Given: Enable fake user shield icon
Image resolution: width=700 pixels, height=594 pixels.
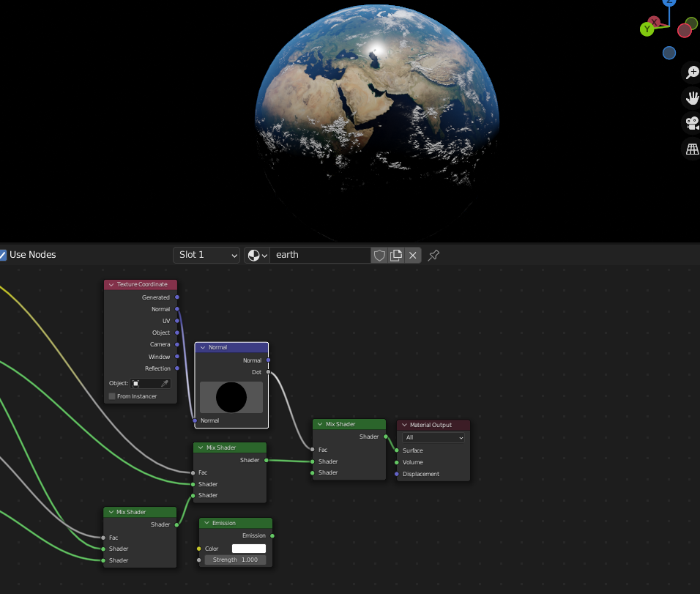Looking at the screenshot, I should coord(379,255).
